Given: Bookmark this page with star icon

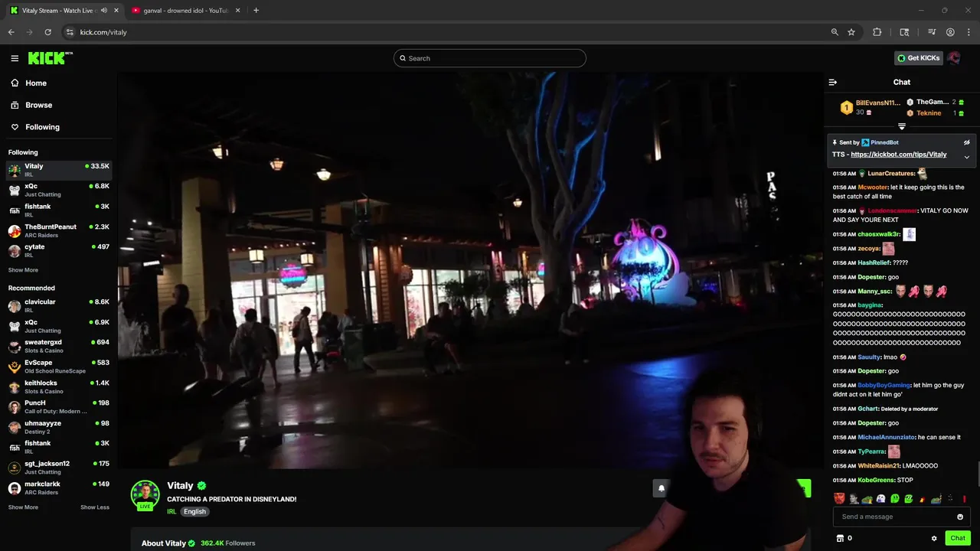Looking at the screenshot, I should click(851, 32).
